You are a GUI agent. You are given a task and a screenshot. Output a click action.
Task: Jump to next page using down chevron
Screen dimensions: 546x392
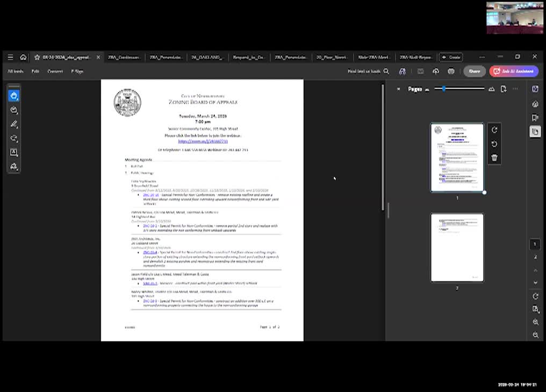[x=535, y=282]
